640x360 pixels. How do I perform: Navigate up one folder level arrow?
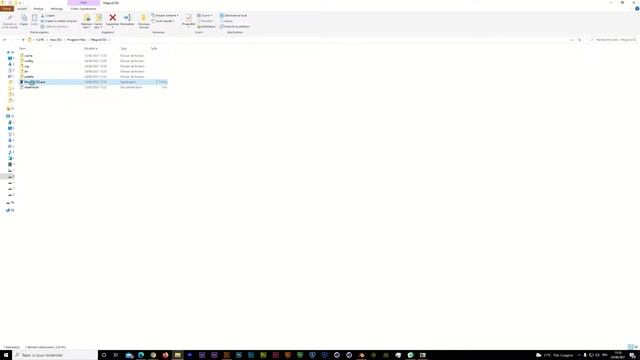(23, 40)
